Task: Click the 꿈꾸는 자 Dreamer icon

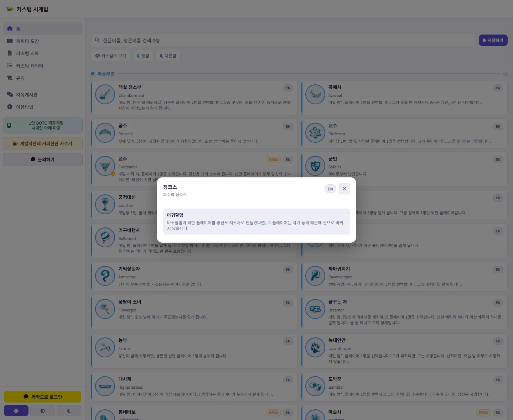Action: 315,309
